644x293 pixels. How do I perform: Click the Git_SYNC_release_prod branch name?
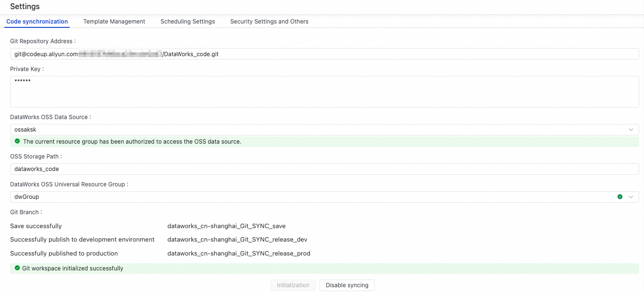[x=238, y=254]
